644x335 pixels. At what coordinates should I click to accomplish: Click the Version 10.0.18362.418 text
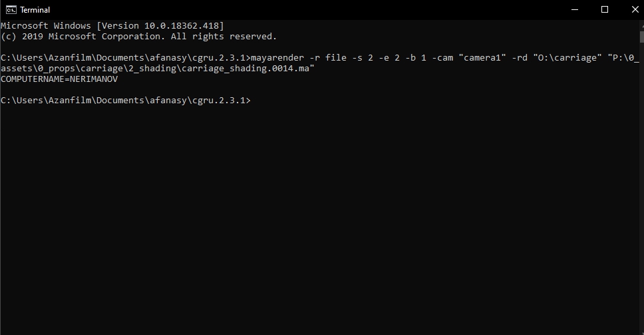coord(160,26)
